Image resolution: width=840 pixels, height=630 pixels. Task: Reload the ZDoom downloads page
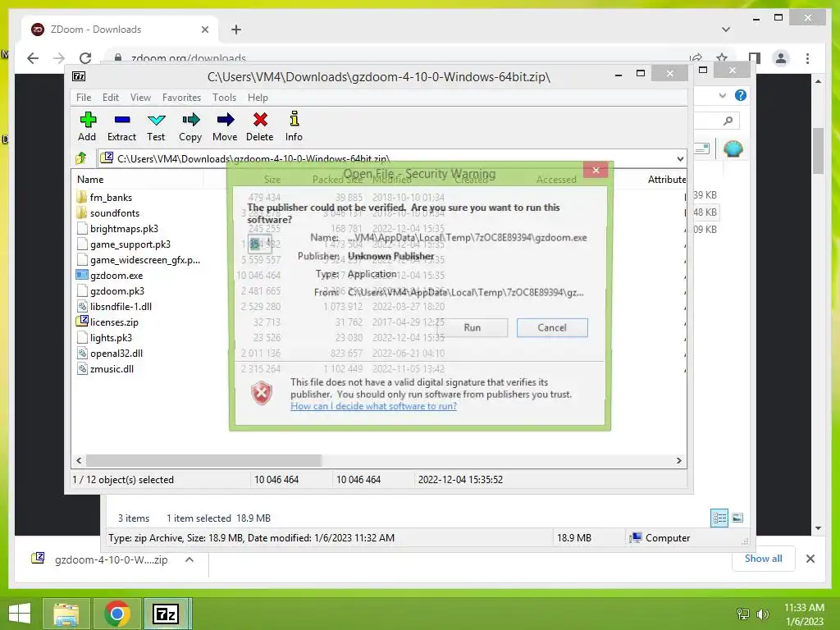[85, 58]
